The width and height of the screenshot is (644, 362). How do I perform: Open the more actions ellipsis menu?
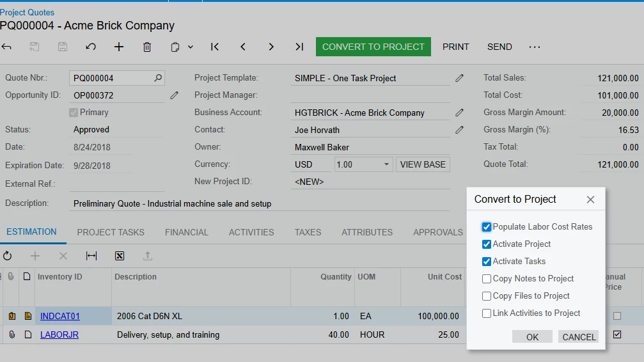coord(535,47)
